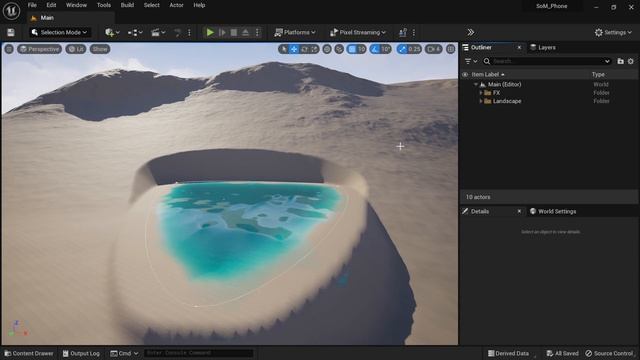Open the quick add content menu
This screenshot has width=640, height=360.
112,33
